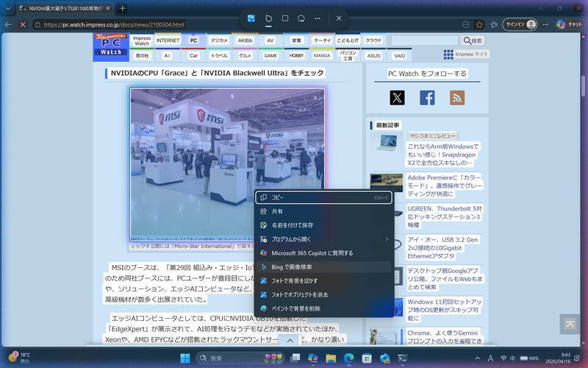Click the page-top arrow button
This screenshot has height=368, width=588.
[x=570, y=324]
